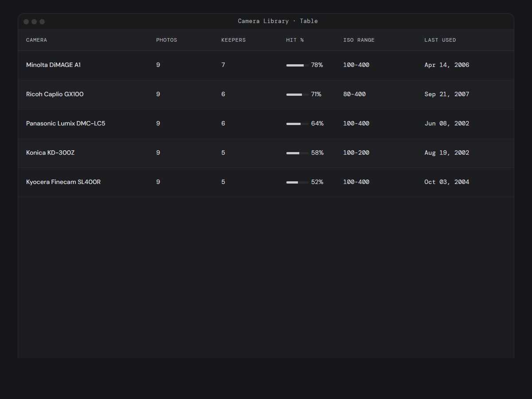
Task: Click keepers count 5 in Kyocera row
Action: click(223, 182)
